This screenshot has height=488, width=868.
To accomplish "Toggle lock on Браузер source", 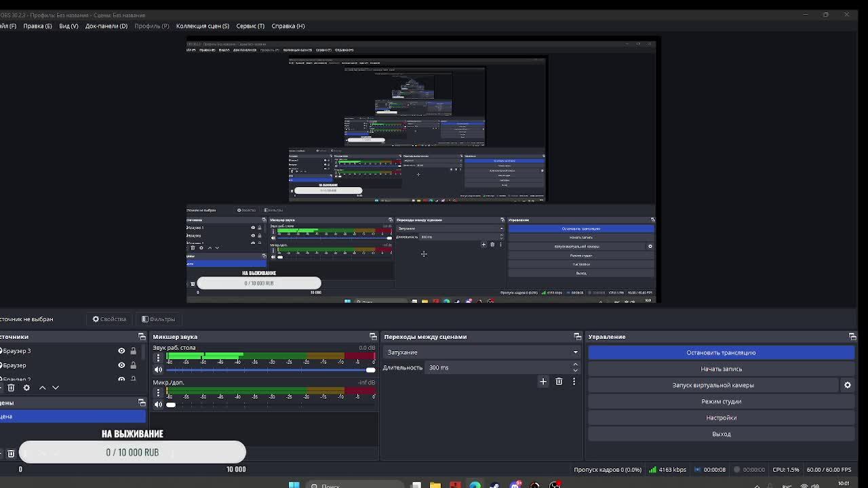I will (x=133, y=365).
